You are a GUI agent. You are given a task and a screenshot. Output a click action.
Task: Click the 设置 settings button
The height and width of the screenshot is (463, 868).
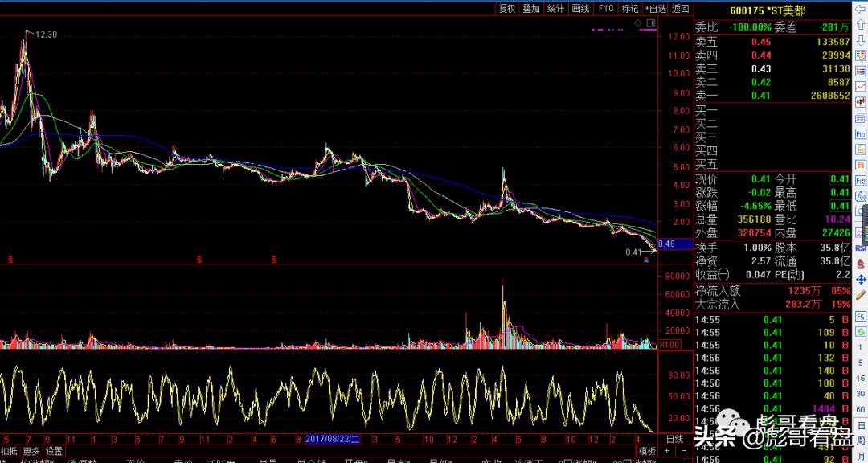(x=55, y=451)
